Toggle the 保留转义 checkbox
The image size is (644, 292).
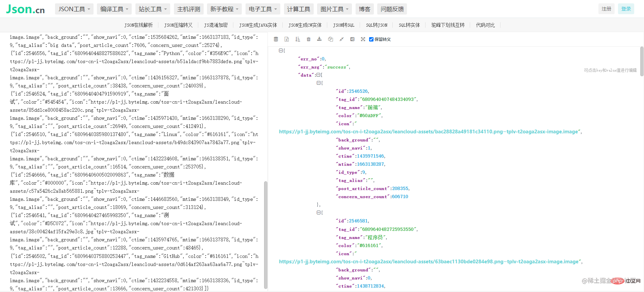point(371,39)
